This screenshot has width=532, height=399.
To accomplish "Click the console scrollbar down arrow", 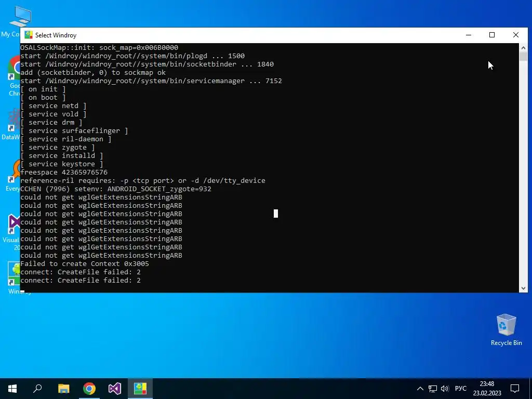I will [523, 288].
